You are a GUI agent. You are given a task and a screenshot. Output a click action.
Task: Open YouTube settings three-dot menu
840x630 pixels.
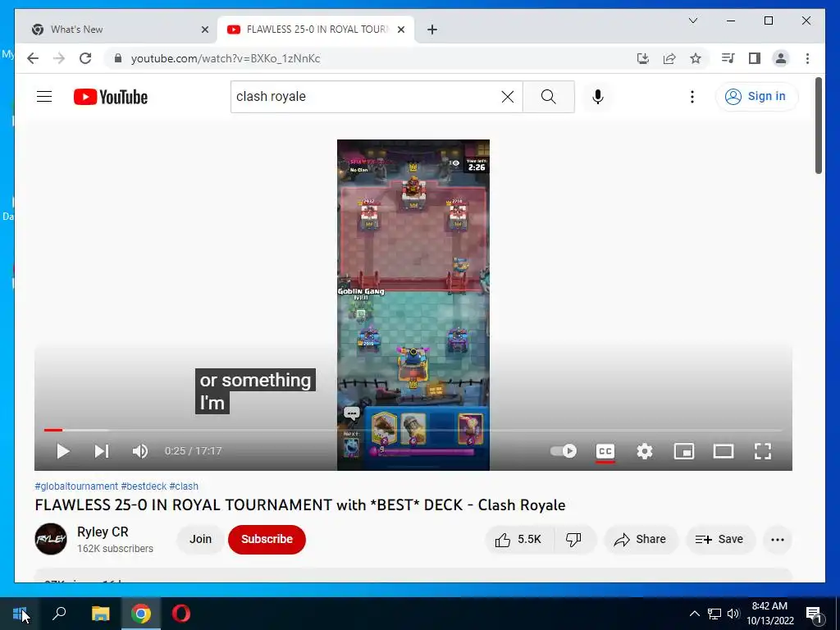tap(692, 97)
